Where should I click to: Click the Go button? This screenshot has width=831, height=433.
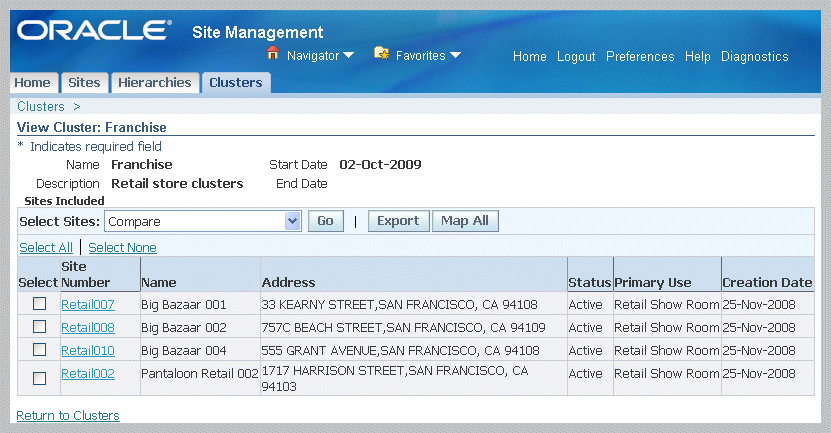click(325, 221)
